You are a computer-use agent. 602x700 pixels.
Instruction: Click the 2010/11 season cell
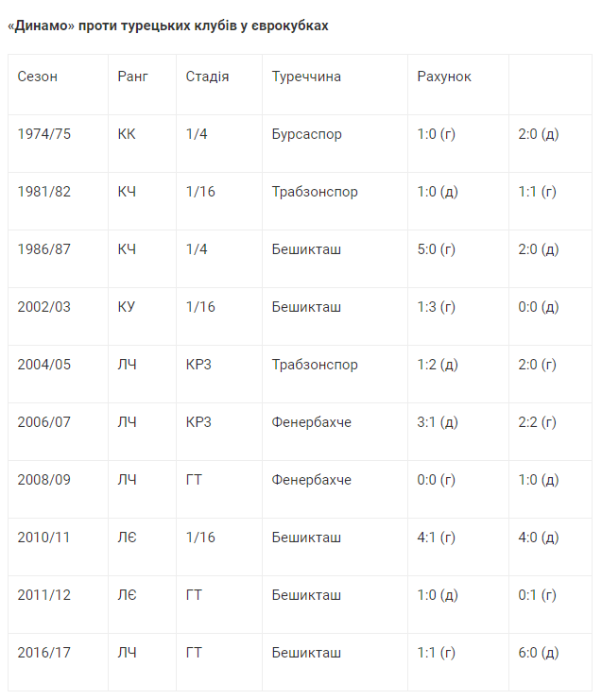[44, 538]
